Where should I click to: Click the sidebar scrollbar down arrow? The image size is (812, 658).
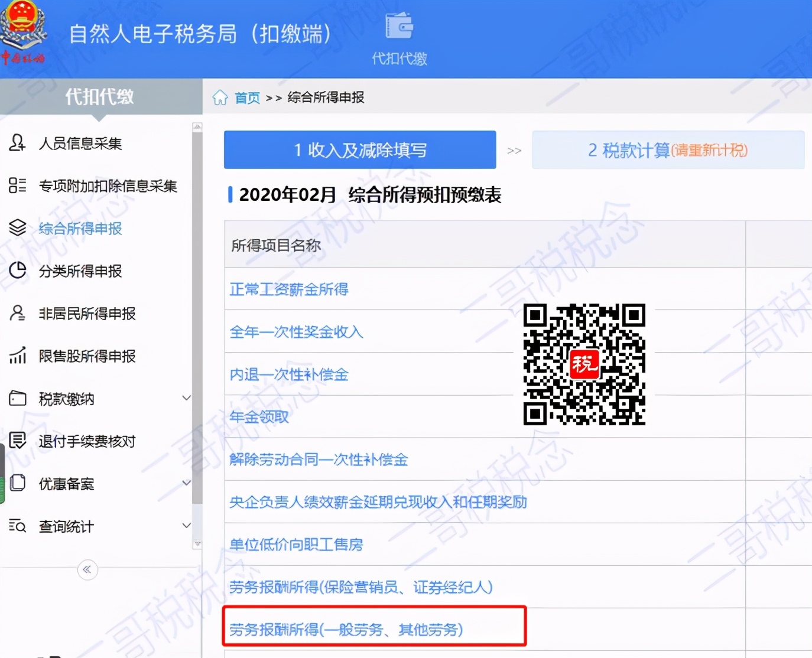point(197,544)
